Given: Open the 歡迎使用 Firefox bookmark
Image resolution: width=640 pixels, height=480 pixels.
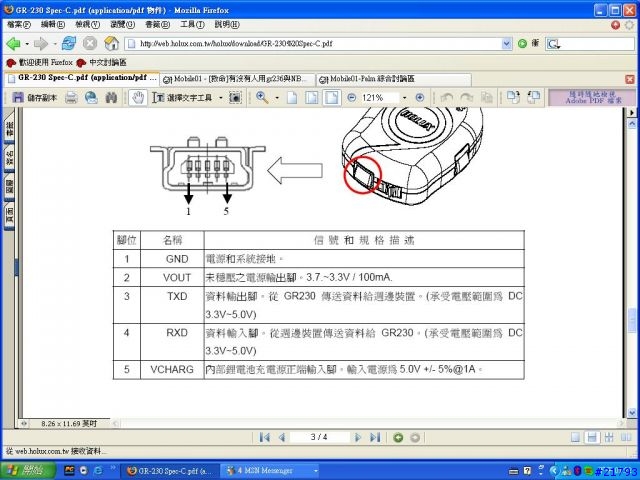Looking at the screenshot, I should (40, 62).
